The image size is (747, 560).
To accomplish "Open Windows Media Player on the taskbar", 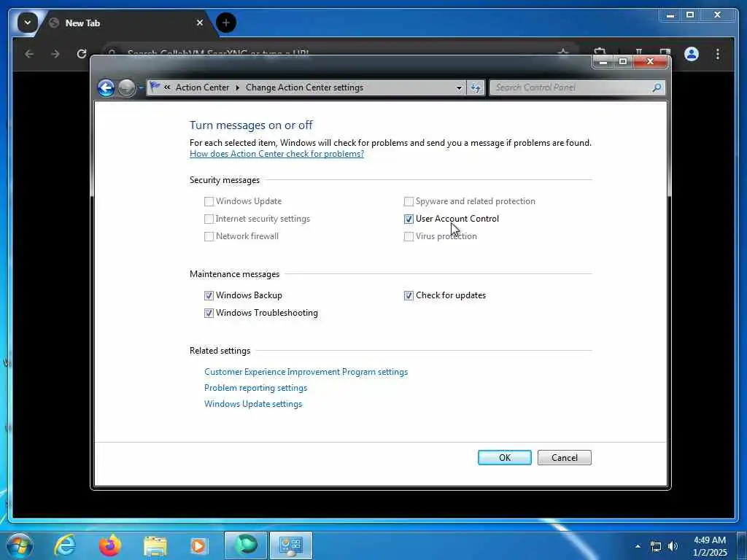I will (198, 546).
